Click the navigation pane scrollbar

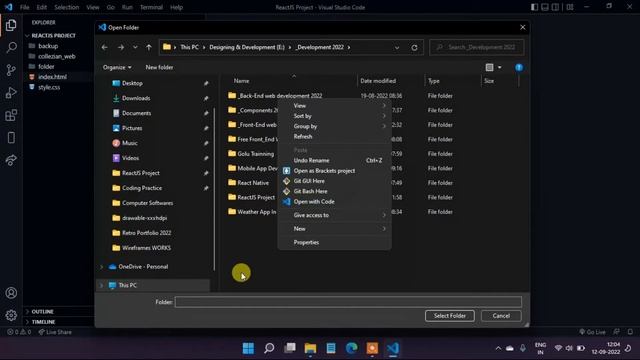click(x=214, y=189)
